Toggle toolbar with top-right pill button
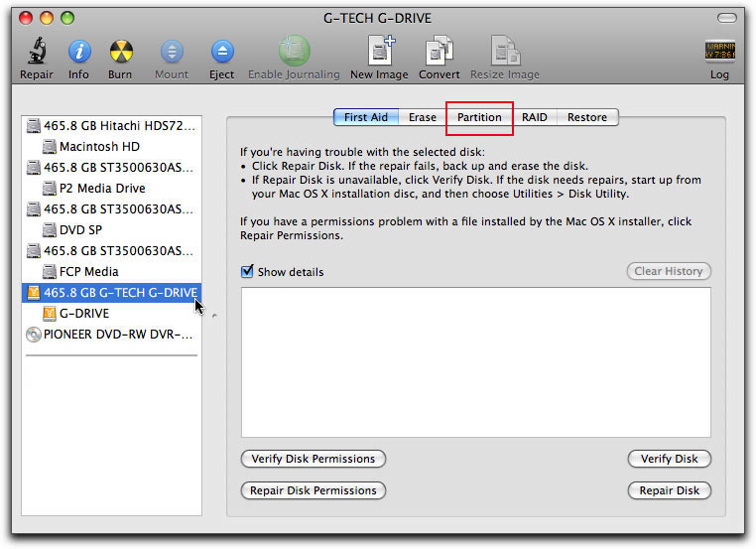Image resolution: width=756 pixels, height=549 pixels. 727,18
